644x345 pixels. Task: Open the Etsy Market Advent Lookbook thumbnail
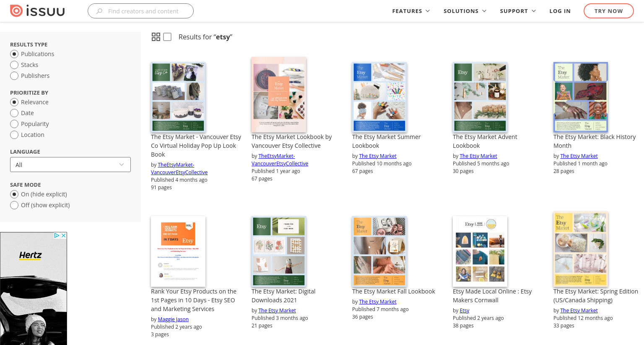tap(480, 97)
